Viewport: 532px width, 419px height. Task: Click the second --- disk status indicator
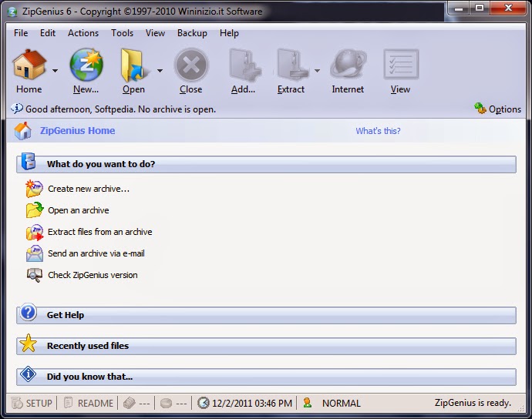[181, 404]
